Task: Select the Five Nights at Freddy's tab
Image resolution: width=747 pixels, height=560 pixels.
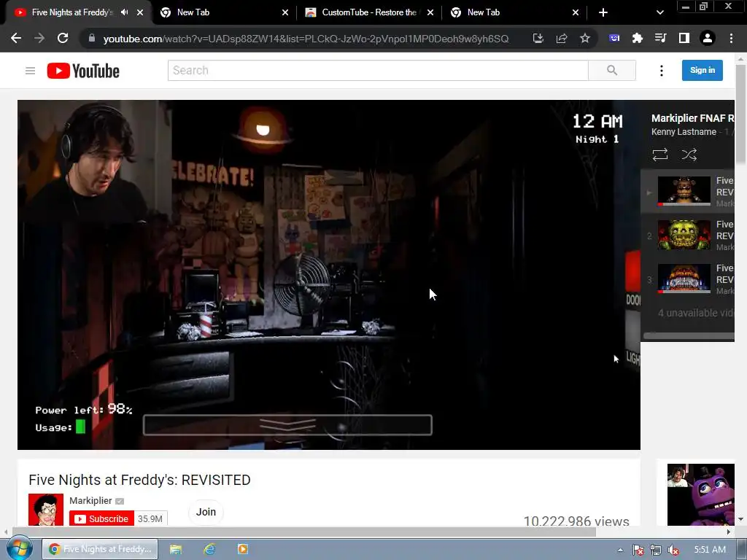Action: click(71, 12)
